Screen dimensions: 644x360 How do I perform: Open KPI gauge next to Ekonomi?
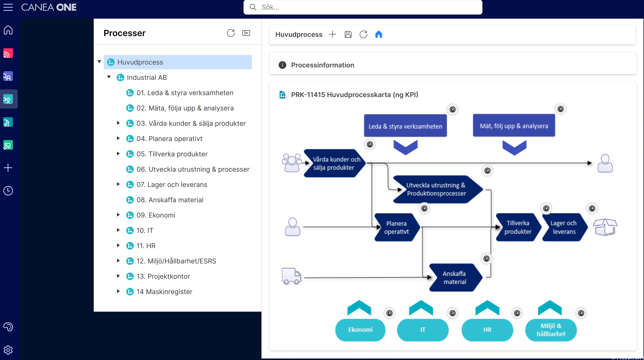coord(389,313)
